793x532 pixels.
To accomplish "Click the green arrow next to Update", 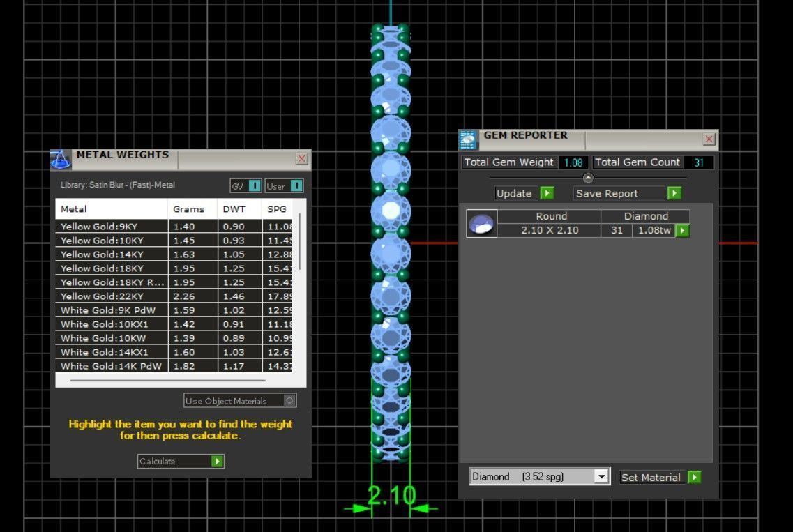I will point(547,193).
